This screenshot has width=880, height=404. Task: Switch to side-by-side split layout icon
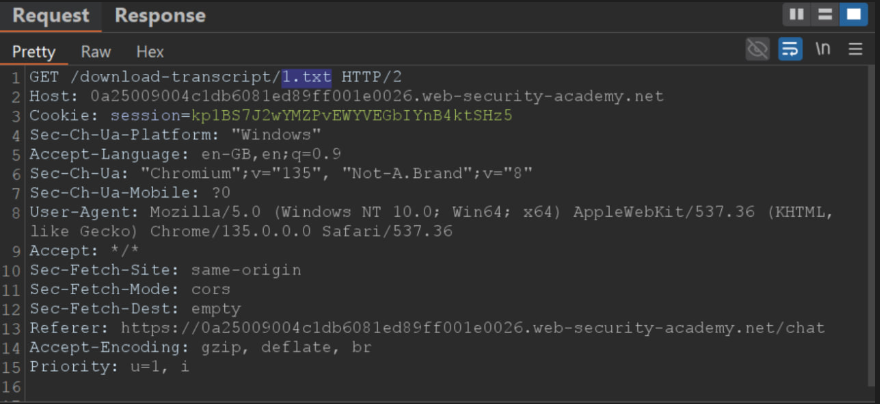tap(797, 15)
